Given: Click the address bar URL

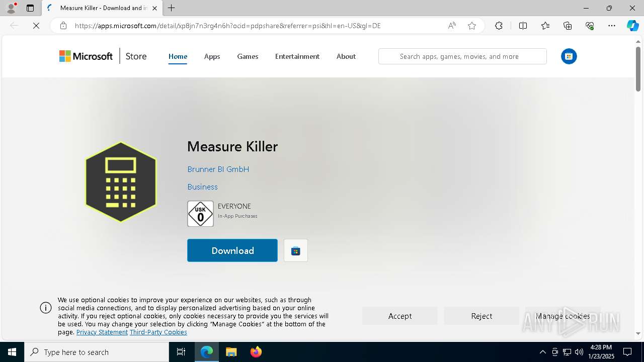Looking at the screenshot, I should (227, 26).
